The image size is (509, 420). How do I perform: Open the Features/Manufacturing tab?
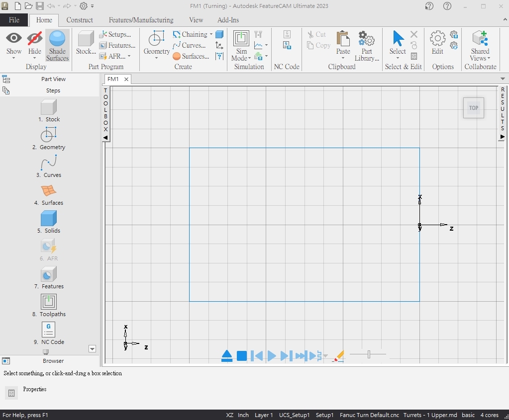(141, 20)
